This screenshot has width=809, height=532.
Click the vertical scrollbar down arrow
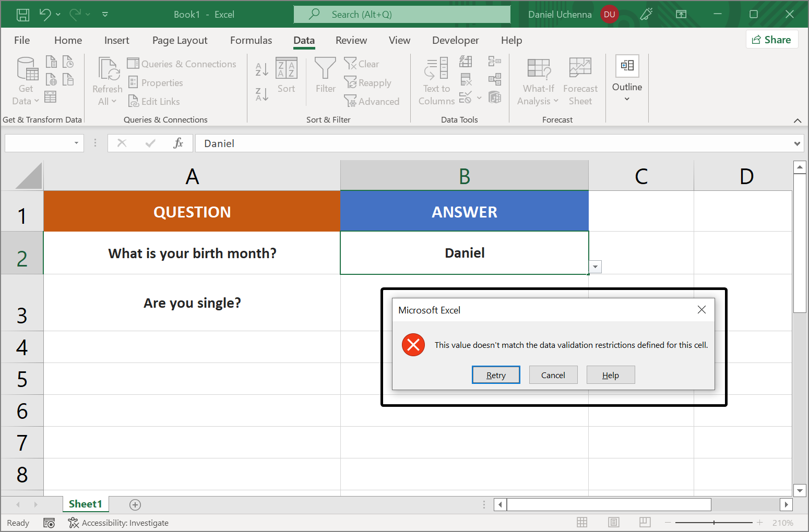click(x=800, y=490)
